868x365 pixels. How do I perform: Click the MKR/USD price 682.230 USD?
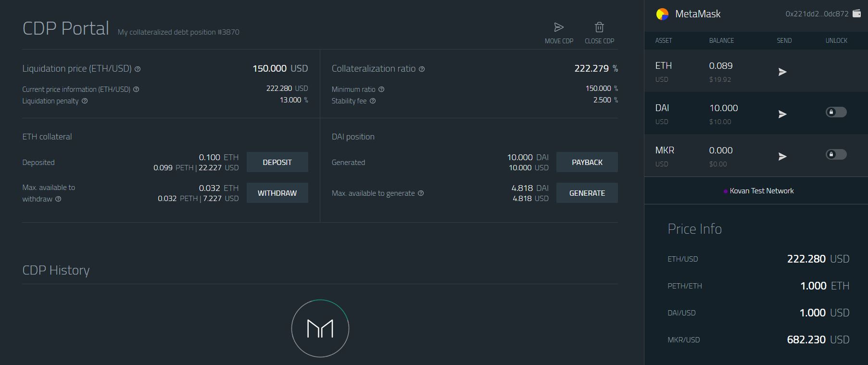coord(818,340)
